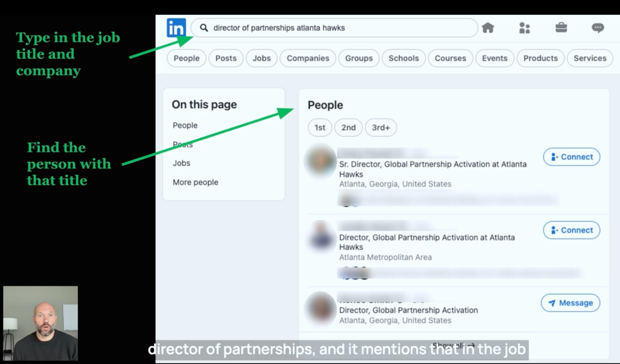Jump to More people in On this page
This screenshot has height=364, width=620.
195,182
